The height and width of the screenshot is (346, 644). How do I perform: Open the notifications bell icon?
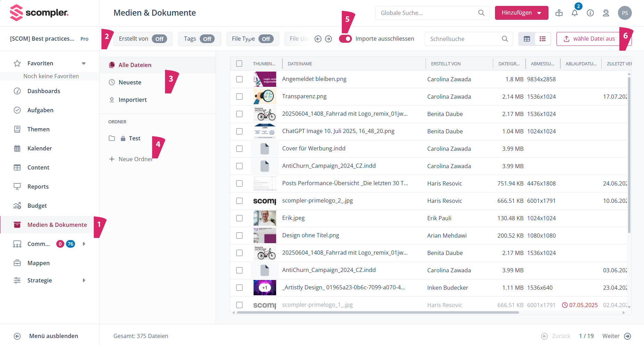575,13
